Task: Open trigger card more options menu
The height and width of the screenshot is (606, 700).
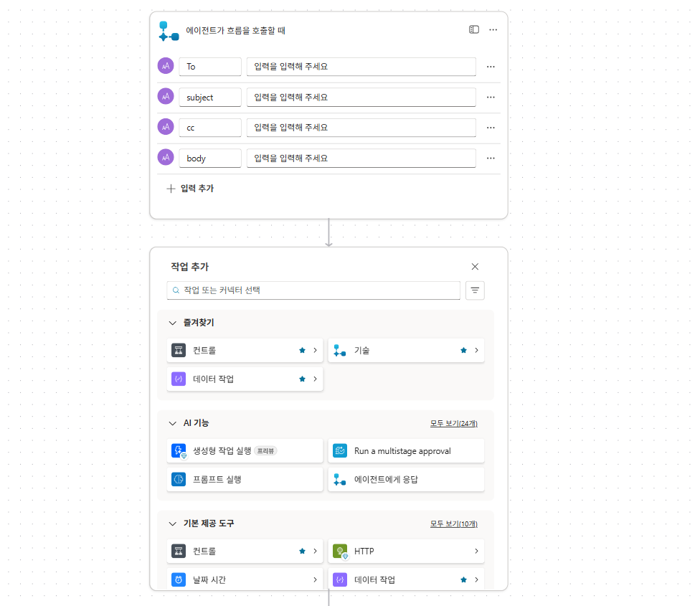Action: [493, 29]
